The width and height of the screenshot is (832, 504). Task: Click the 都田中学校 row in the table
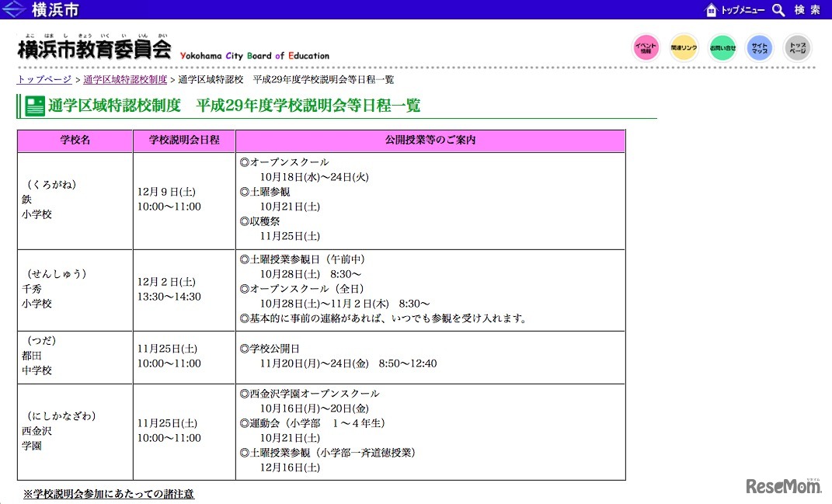pyautogui.click(x=74, y=356)
